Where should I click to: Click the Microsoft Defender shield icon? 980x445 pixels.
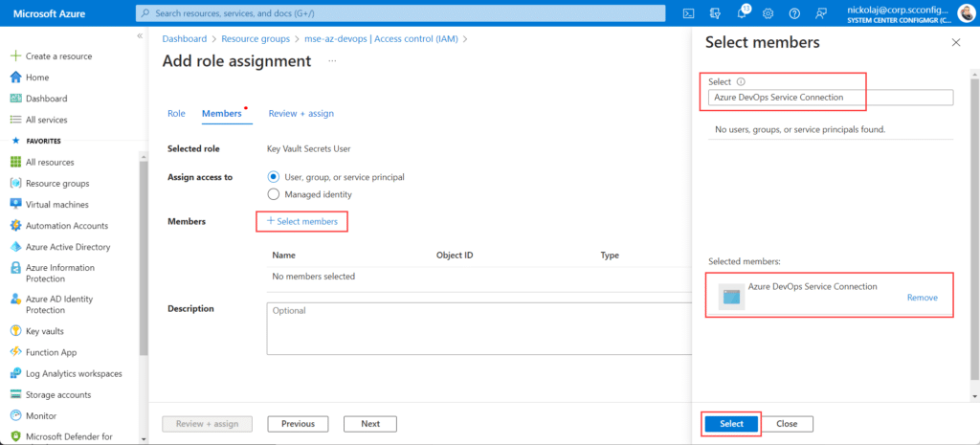click(x=16, y=437)
